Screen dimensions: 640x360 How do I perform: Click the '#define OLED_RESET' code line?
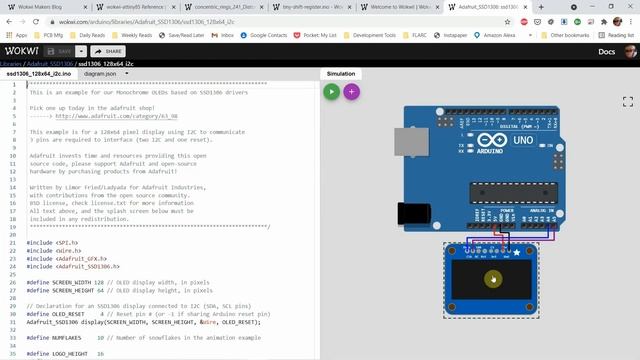pyautogui.click(x=148, y=314)
